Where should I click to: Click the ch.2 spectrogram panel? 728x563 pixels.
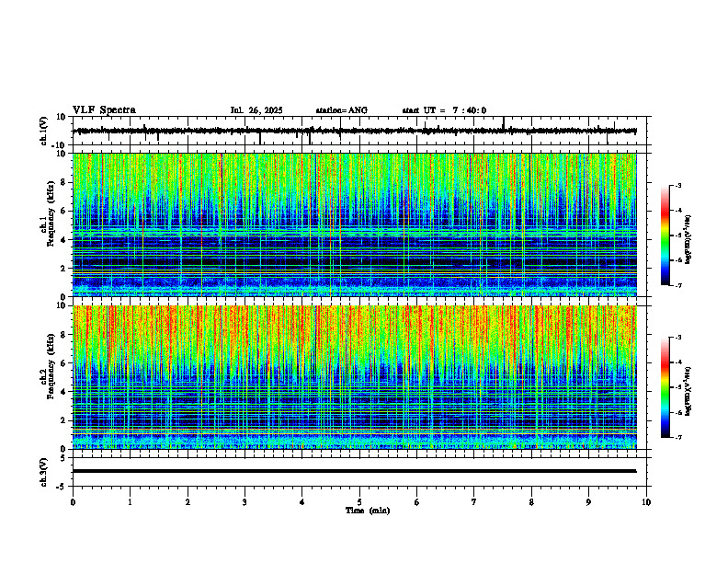(355, 377)
